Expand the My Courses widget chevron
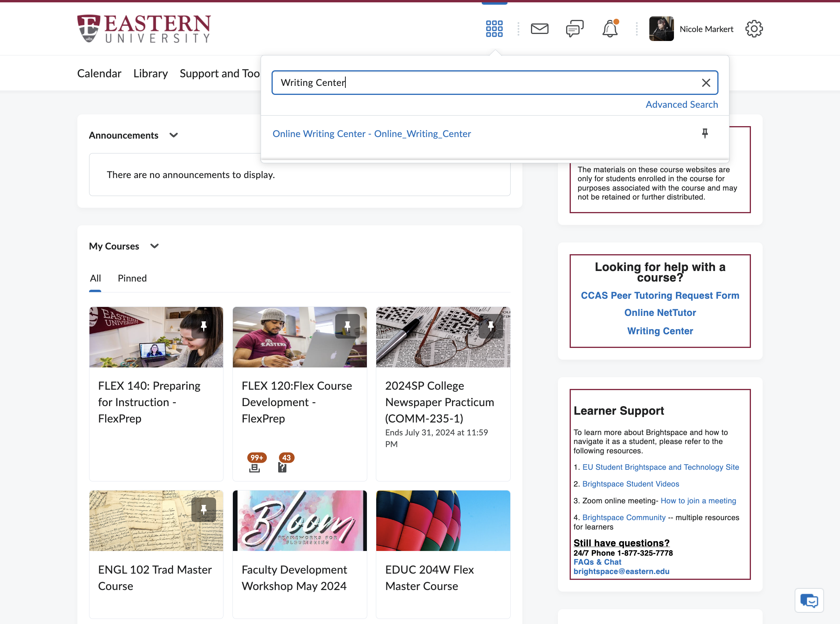This screenshot has height=624, width=840. coord(154,246)
